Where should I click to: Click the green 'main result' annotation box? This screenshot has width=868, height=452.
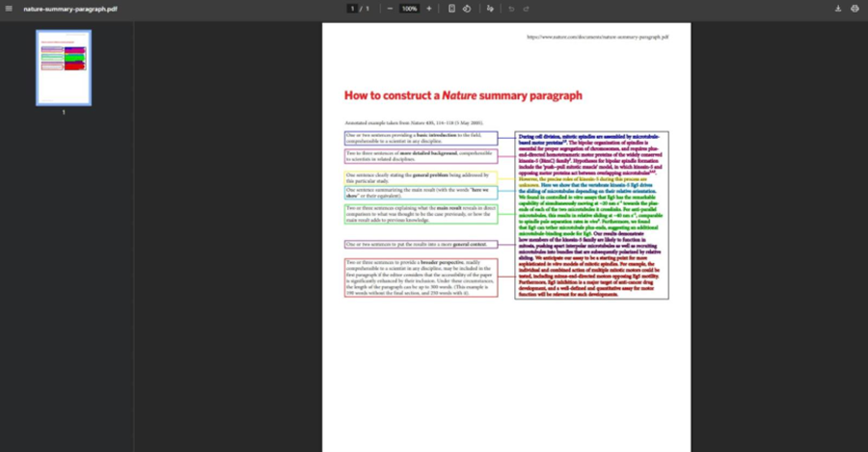point(421,214)
